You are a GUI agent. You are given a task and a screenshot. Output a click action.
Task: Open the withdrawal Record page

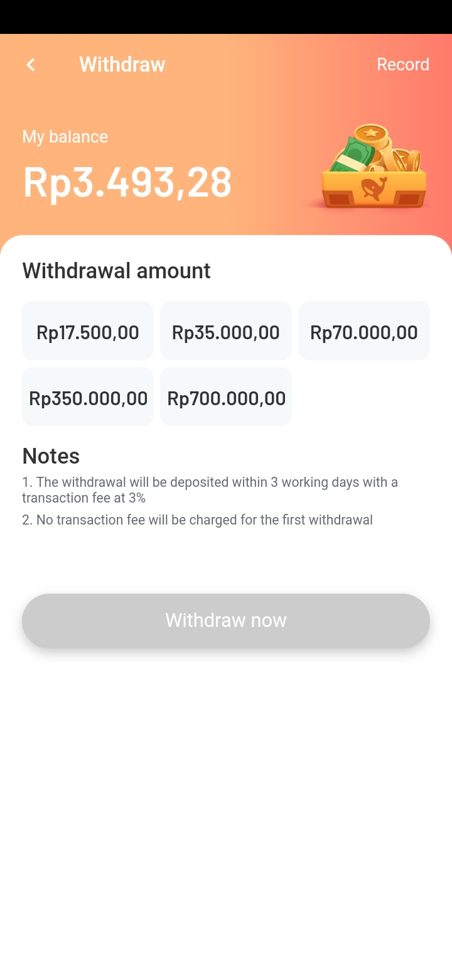click(x=403, y=65)
